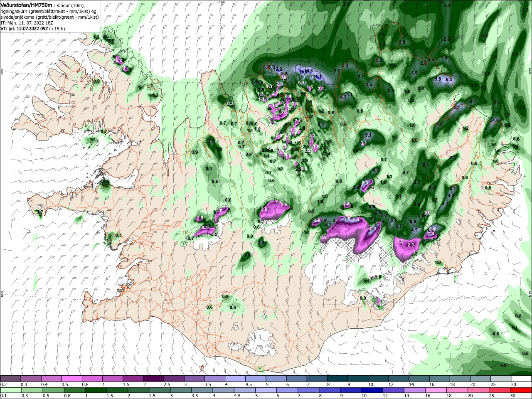Screen dimensions: 532x399
Task: Click the '6.5' precipitation value on the map
Action: (x=449, y=79)
